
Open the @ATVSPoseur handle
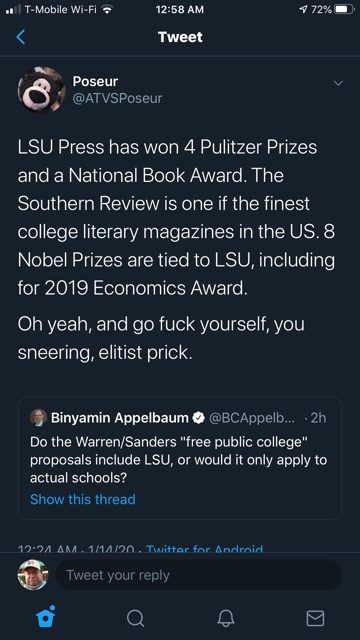(x=118, y=98)
